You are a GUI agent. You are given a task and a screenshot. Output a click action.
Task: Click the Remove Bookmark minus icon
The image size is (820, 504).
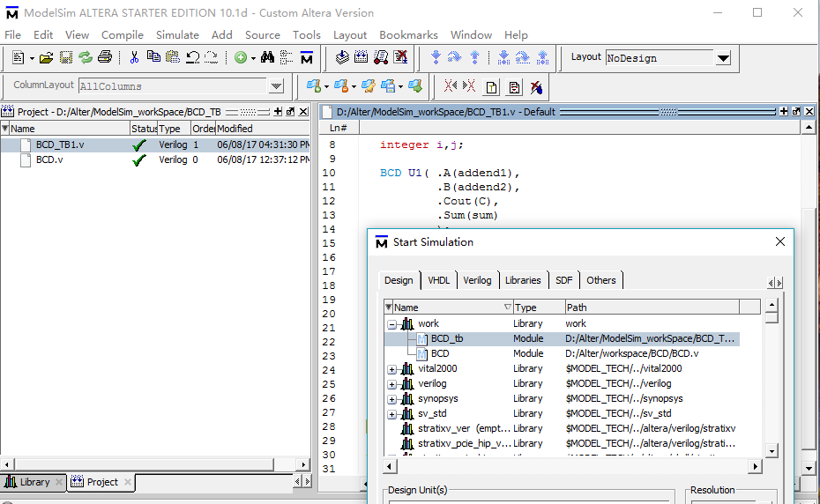coord(341,86)
